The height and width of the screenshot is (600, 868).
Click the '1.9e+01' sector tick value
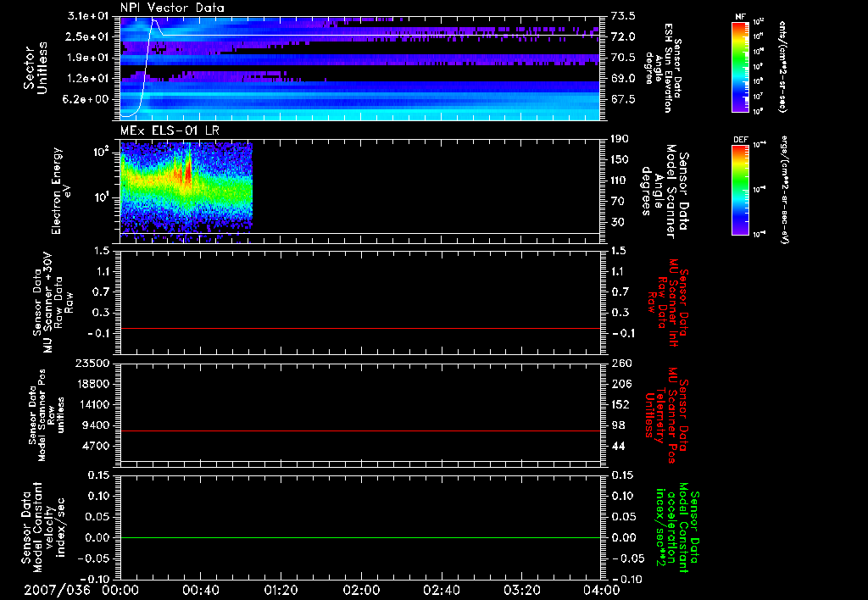88,58
